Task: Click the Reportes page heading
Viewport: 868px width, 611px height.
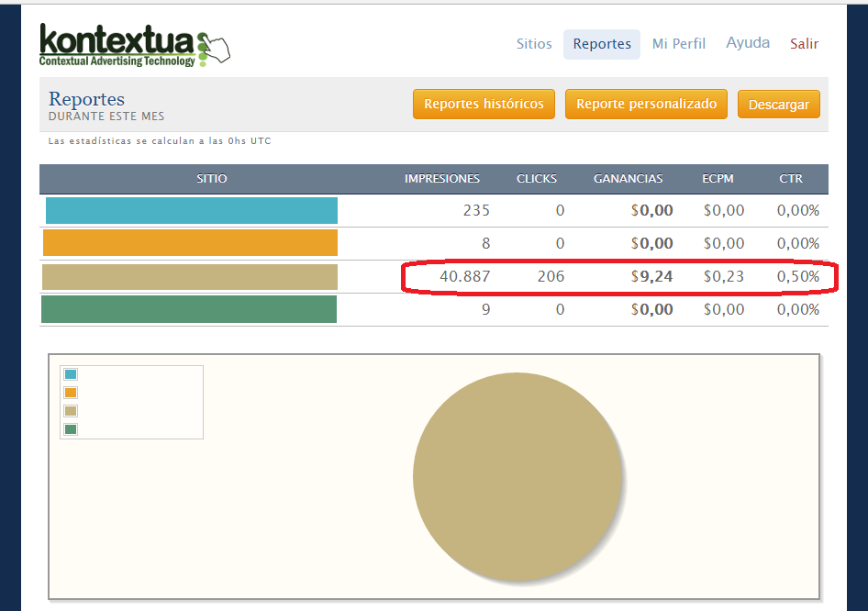Action: pyautogui.click(x=86, y=99)
